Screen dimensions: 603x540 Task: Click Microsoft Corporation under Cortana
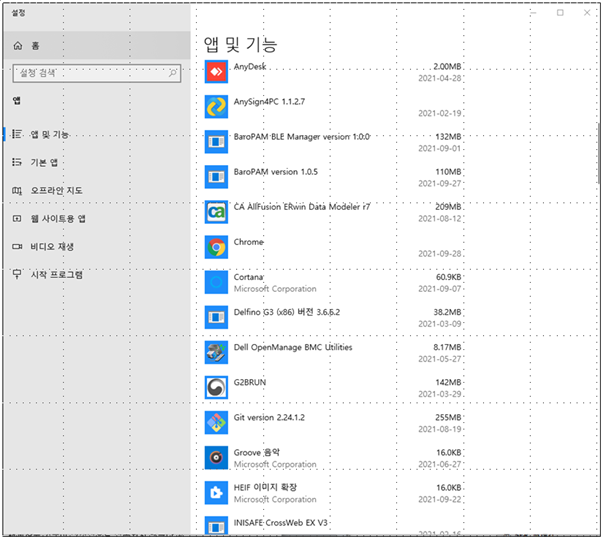tap(275, 289)
